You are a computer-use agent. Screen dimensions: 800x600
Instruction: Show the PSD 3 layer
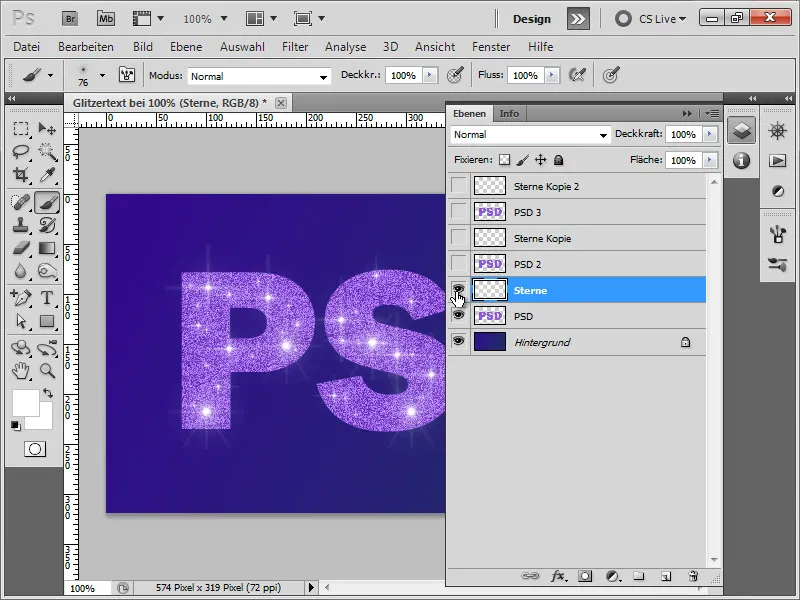(459, 212)
